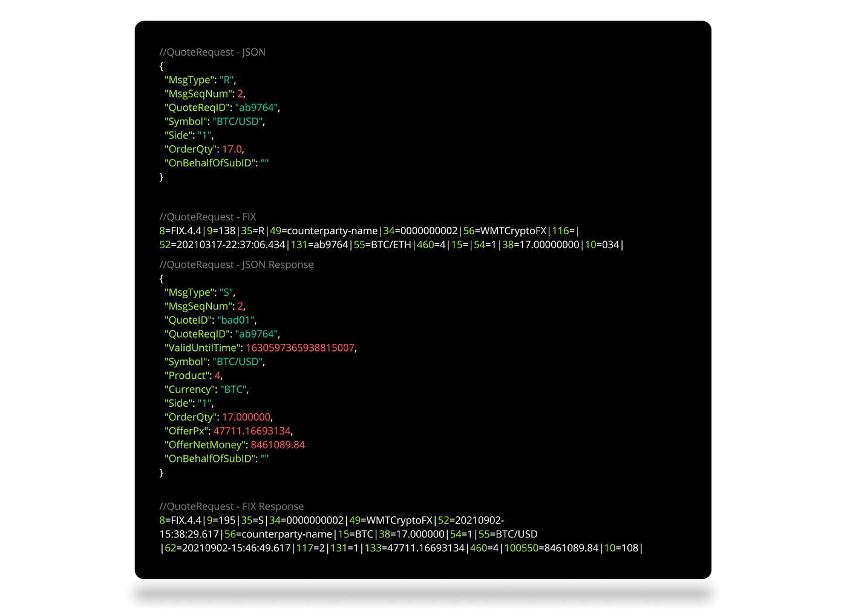Screen dimensions: 847x616
Task: Click the "OrderQty": 17.0 line
Action: click(x=204, y=149)
